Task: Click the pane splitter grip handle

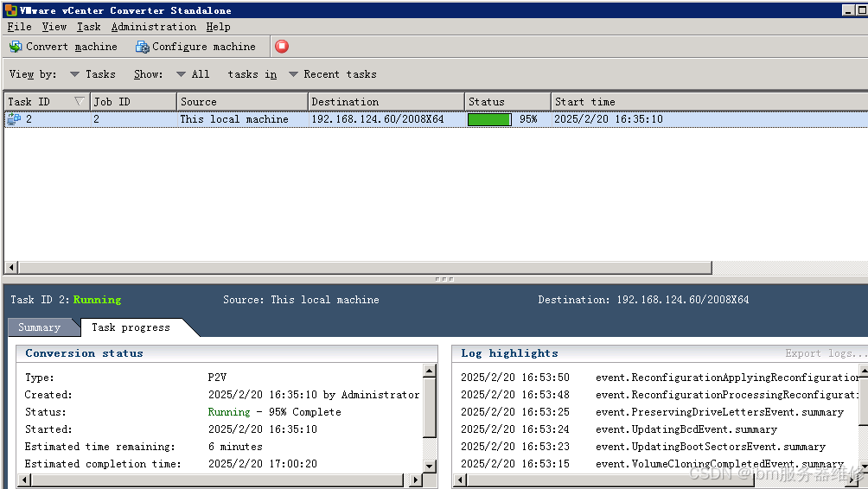Action: pos(444,279)
